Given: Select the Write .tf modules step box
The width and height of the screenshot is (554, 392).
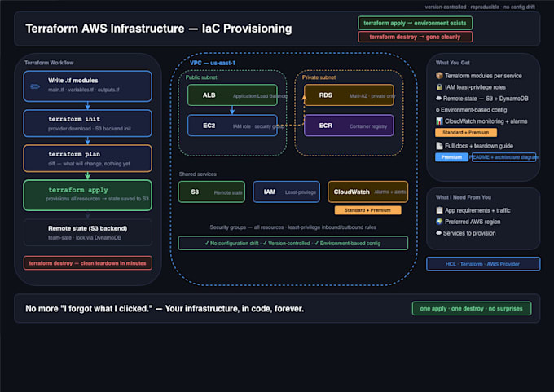Looking at the screenshot, I should click(x=88, y=86).
